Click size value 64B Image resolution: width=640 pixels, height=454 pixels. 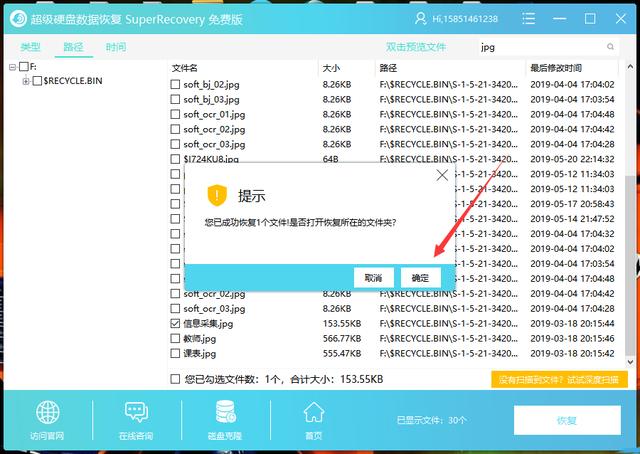click(330, 159)
